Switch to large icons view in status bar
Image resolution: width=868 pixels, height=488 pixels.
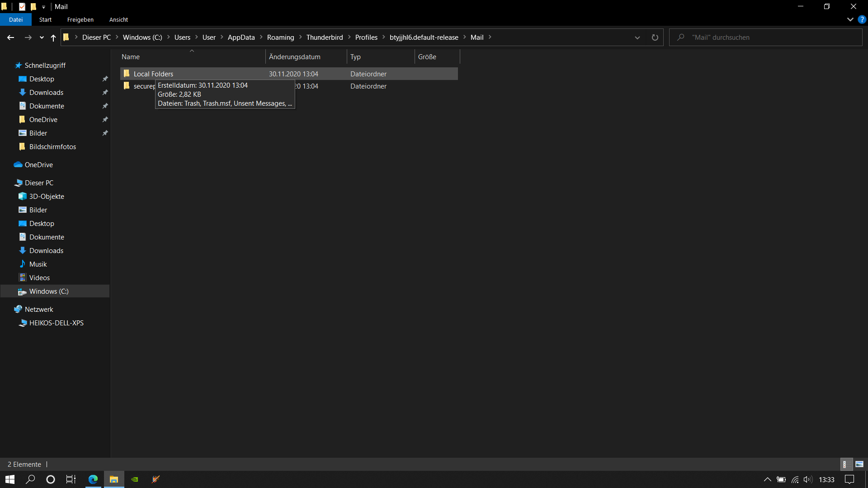859,464
